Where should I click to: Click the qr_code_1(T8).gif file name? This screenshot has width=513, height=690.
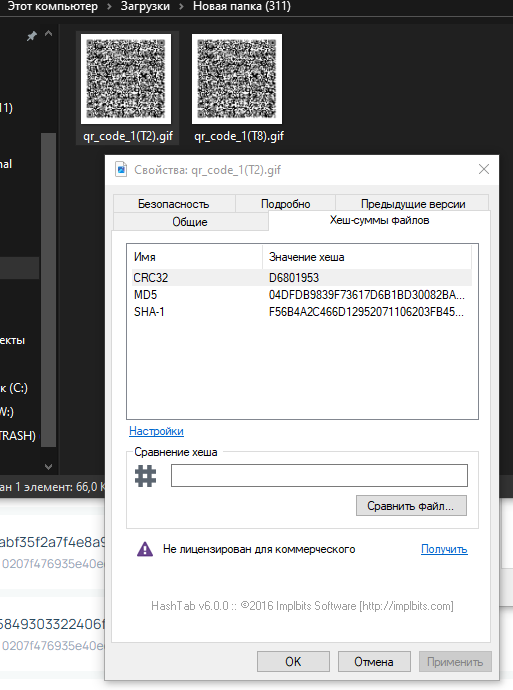pyautogui.click(x=239, y=136)
